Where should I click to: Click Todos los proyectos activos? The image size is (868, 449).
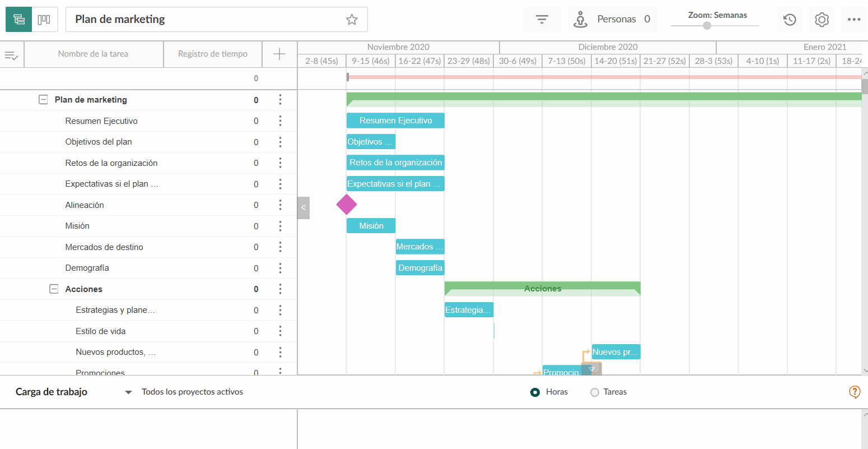193,392
